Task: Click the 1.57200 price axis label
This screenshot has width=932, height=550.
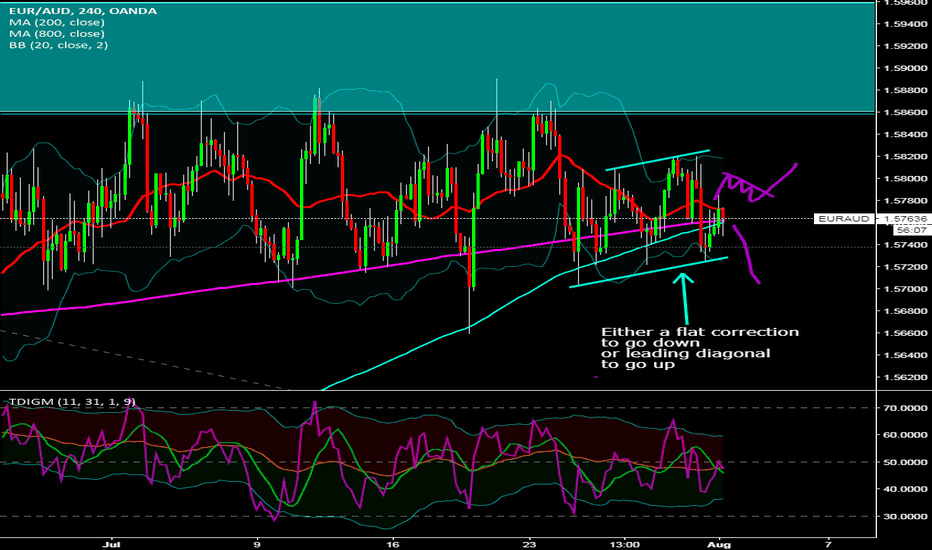Action: coord(905,266)
